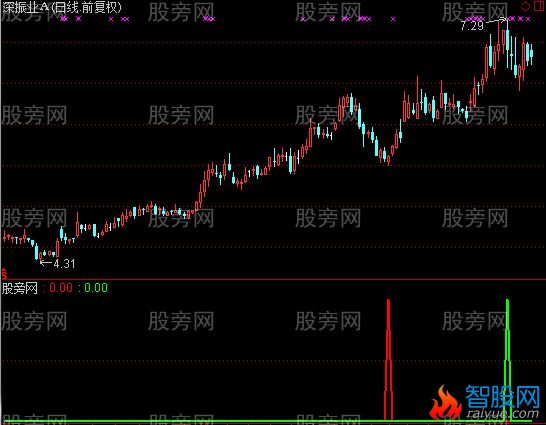Select the indicator name 股旁网 in lower panel
Image resolution: width=546 pixels, height=425 pixels.
coord(20,288)
